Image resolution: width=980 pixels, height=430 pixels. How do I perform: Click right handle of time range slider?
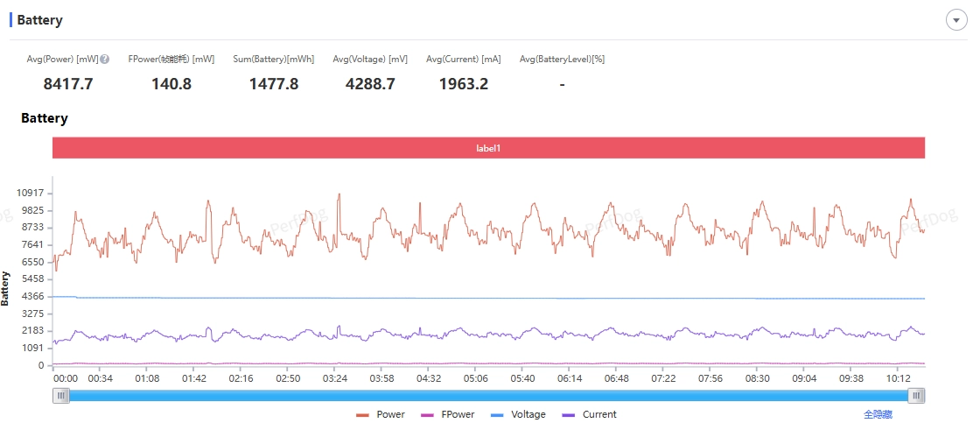916,396
